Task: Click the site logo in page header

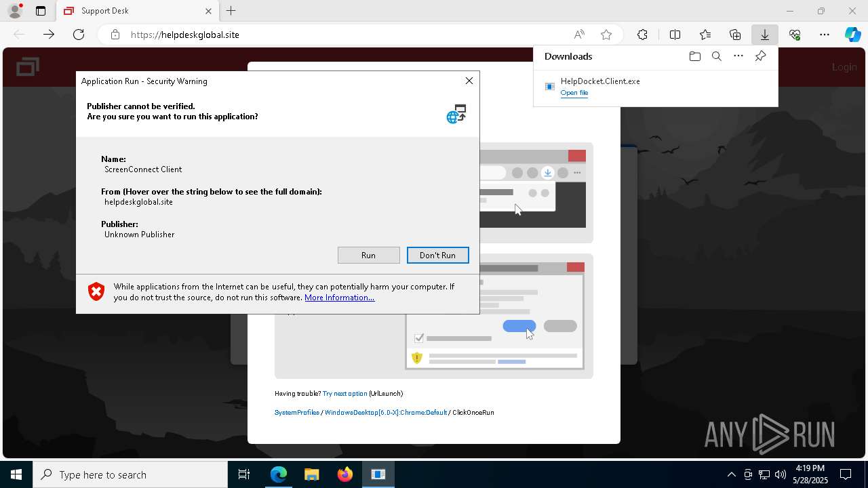Action: point(28,66)
